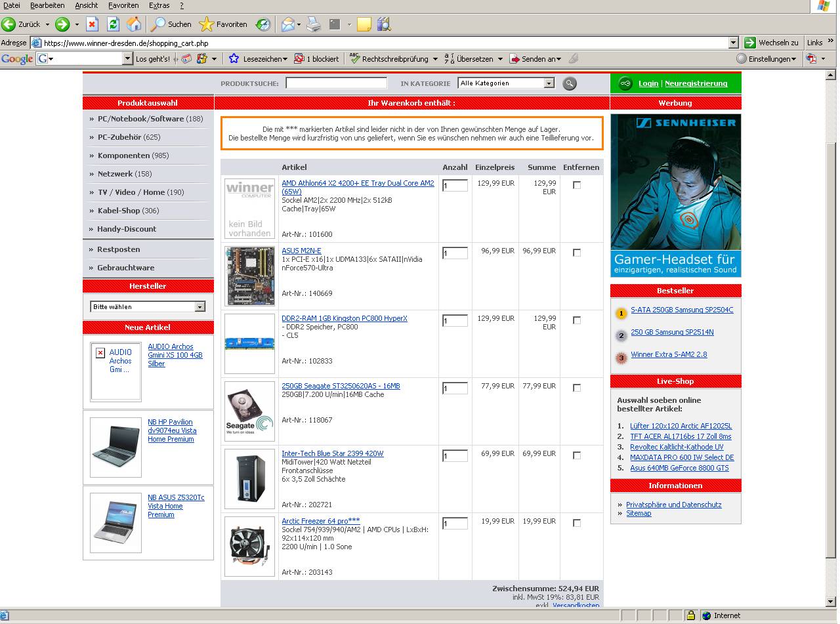This screenshot has height=624, width=840.
Task: Click the Arctic Freezer cooler thumbnail
Action: [250, 547]
